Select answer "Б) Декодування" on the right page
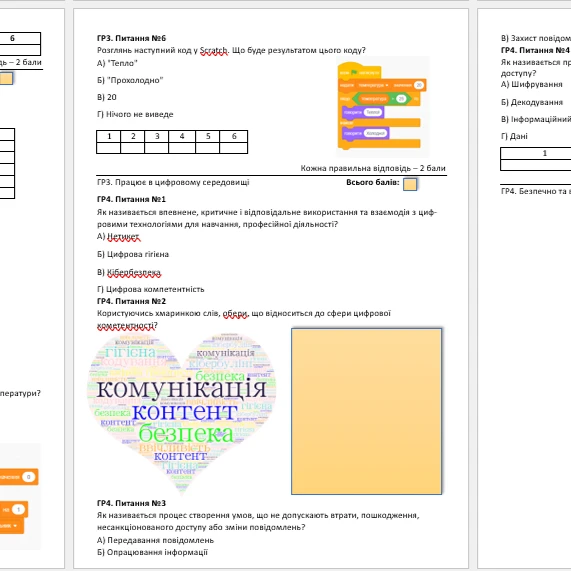 point(532,102)
